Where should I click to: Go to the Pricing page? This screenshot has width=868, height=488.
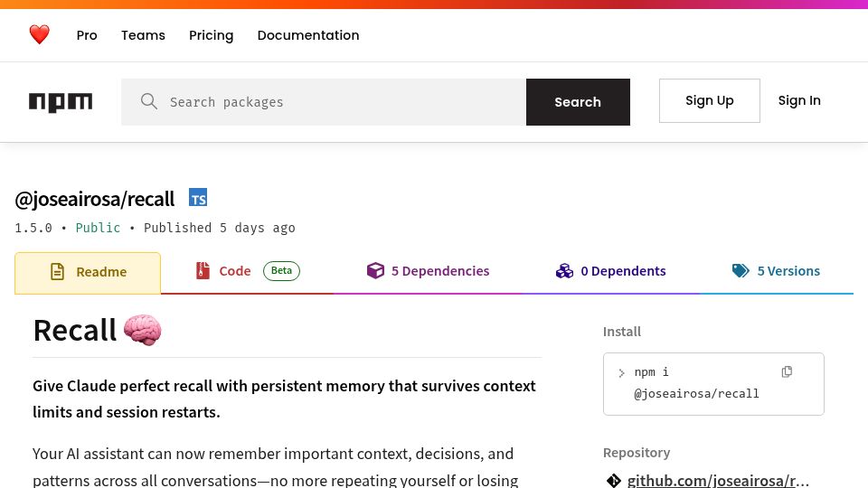click(x=211, y=35)
